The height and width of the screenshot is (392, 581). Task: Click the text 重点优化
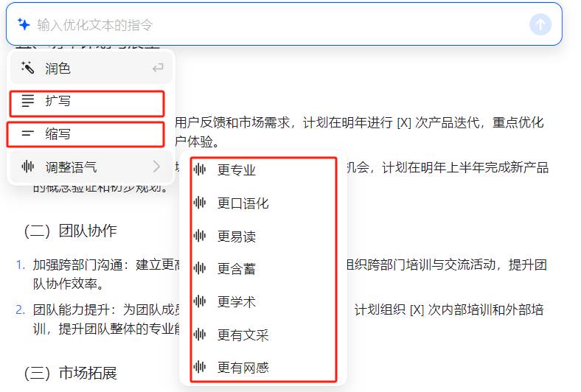click(518, 122)
